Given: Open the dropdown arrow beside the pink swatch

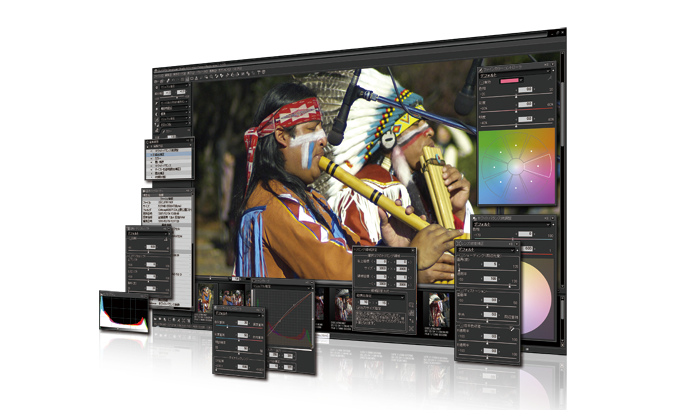Looking at the screenshot, I should coord(521,81).
